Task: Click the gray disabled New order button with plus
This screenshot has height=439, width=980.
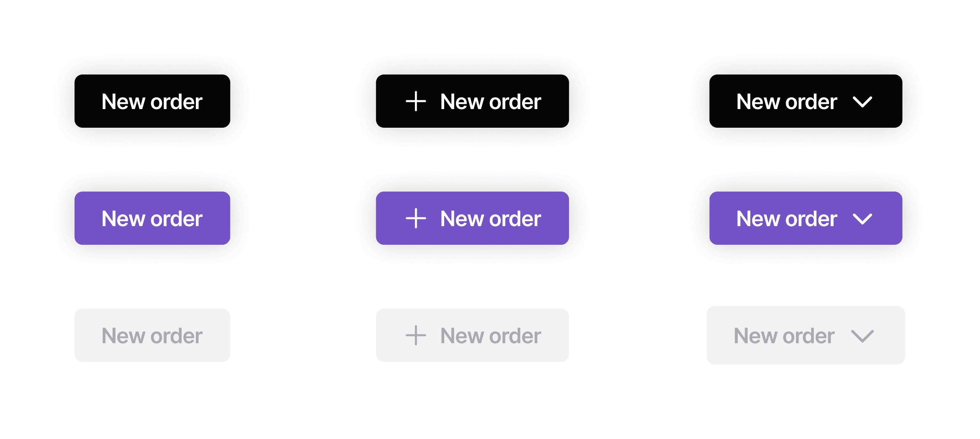Action: click(472, 335)
